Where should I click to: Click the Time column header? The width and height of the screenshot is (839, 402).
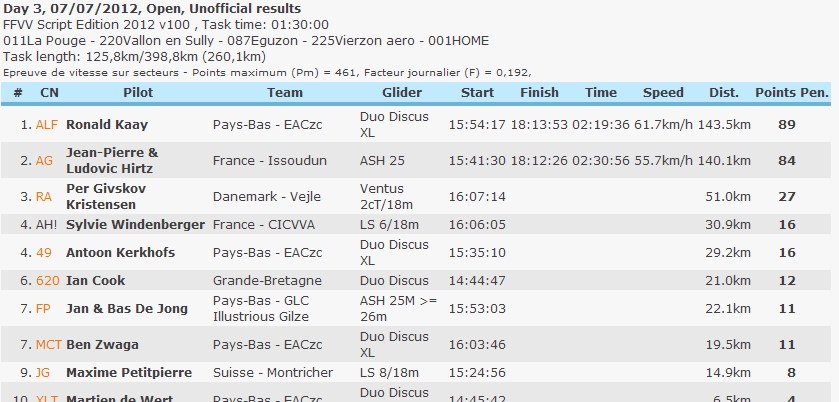[601, 93]
